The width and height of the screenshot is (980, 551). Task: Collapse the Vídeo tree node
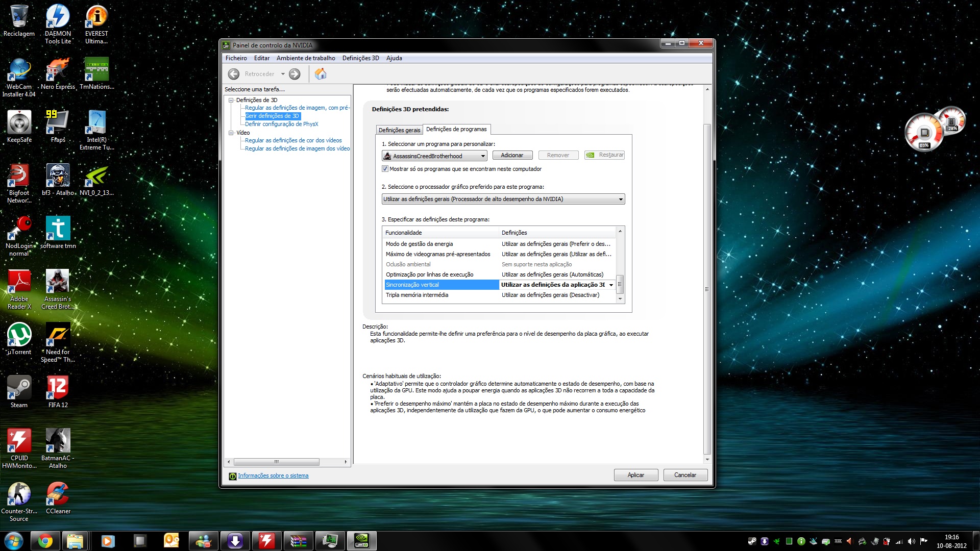[x=231, y=133]
